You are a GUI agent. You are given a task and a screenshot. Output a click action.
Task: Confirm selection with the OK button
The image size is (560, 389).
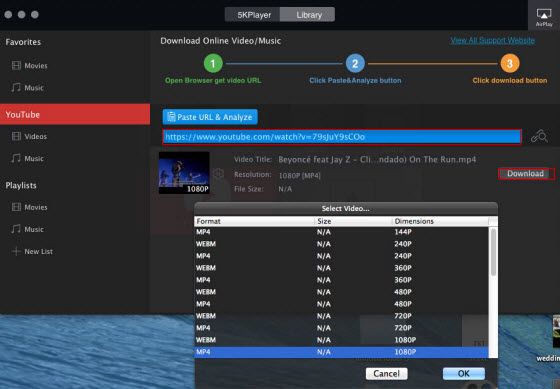pyautogui.click(x=464, y=374)
